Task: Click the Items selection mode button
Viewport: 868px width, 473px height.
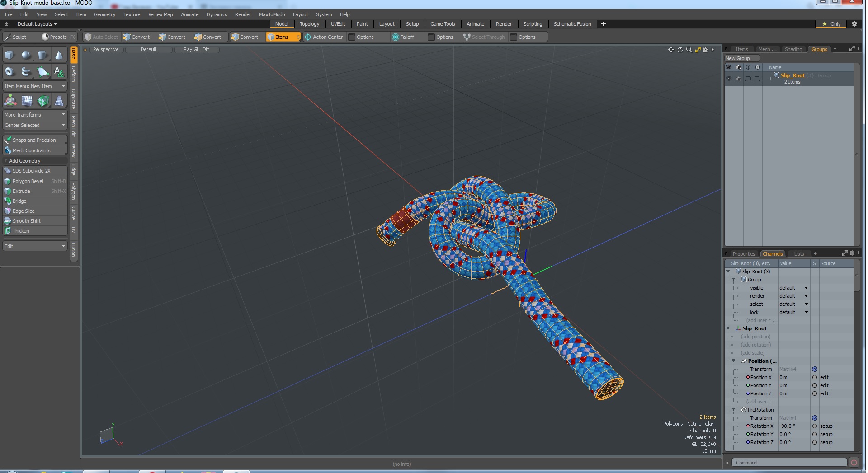Action: [283, 37]
